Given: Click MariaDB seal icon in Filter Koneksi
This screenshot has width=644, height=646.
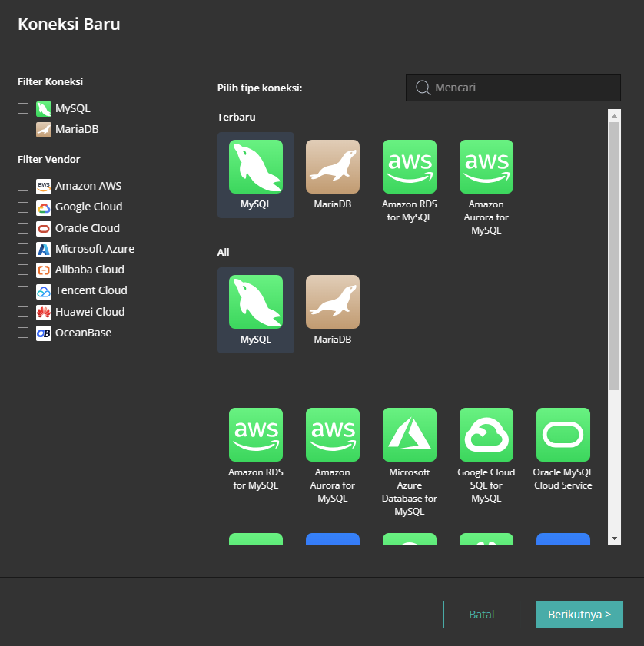Looking at the screenshot, I should tap(44, 129).
